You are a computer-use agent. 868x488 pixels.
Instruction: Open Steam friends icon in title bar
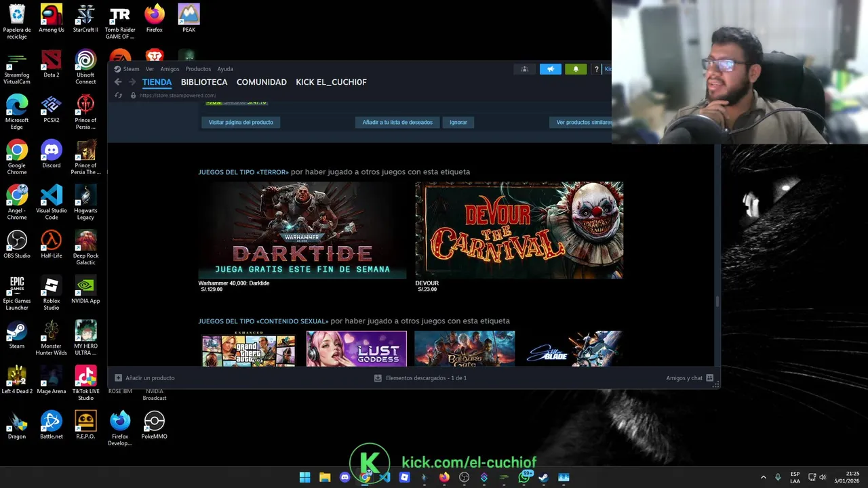[524, 69]
